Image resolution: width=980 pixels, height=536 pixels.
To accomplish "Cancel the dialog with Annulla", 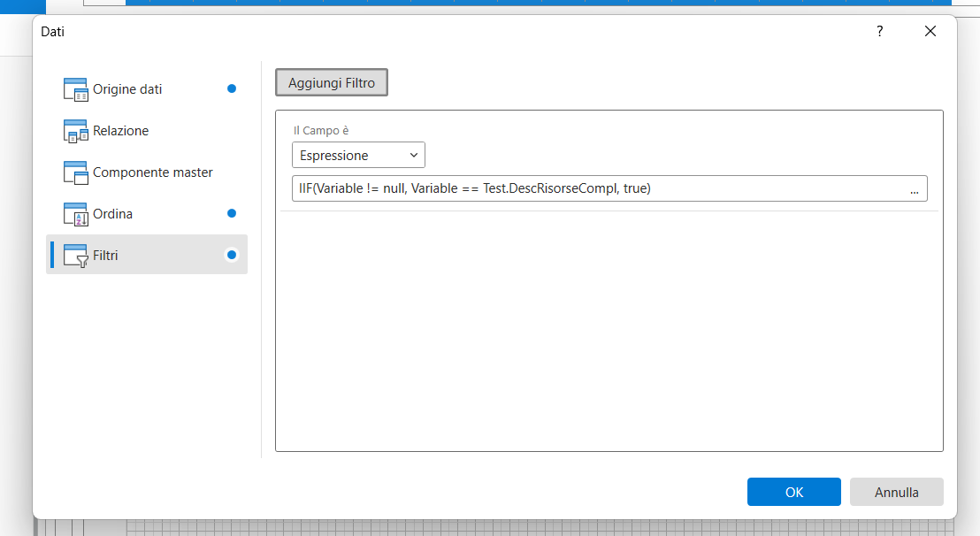I will point(896,492).
